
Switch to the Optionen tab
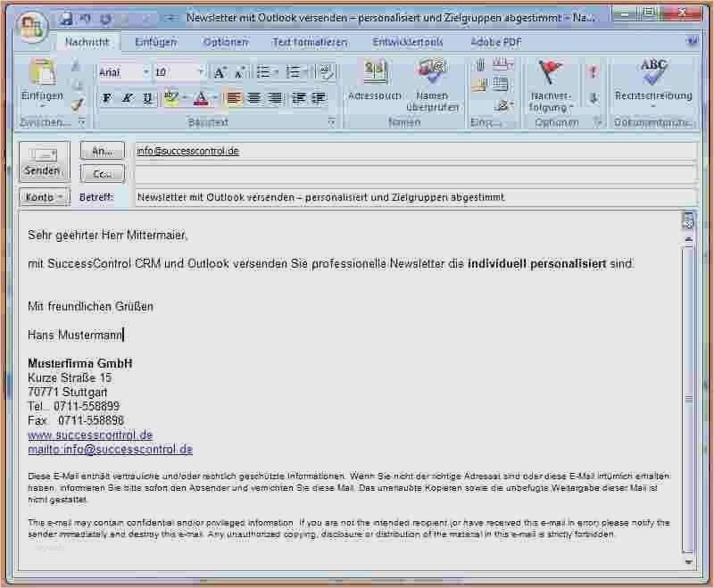(x=226, y=42)
